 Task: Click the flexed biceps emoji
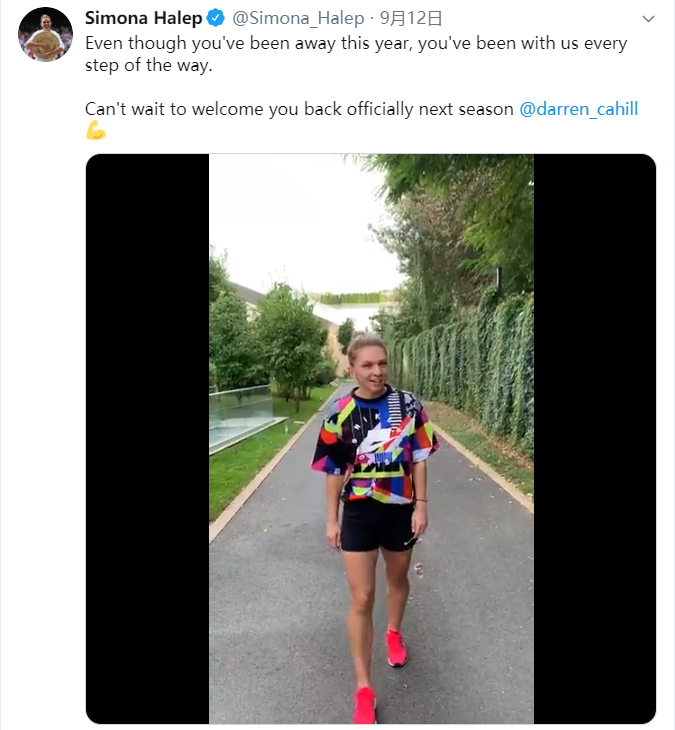click(x=96, y=130)
